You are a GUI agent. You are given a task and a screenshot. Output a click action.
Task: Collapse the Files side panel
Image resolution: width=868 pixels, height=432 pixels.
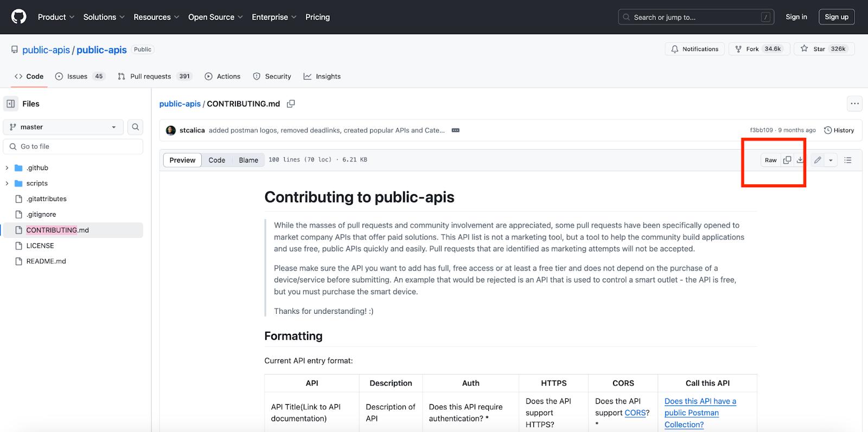[x=11, y=104]
